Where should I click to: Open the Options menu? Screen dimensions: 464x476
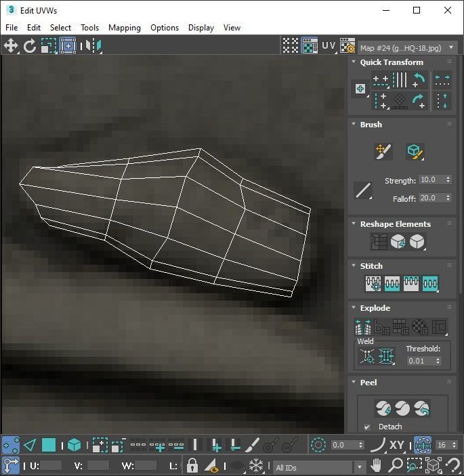tap(165, 28)
